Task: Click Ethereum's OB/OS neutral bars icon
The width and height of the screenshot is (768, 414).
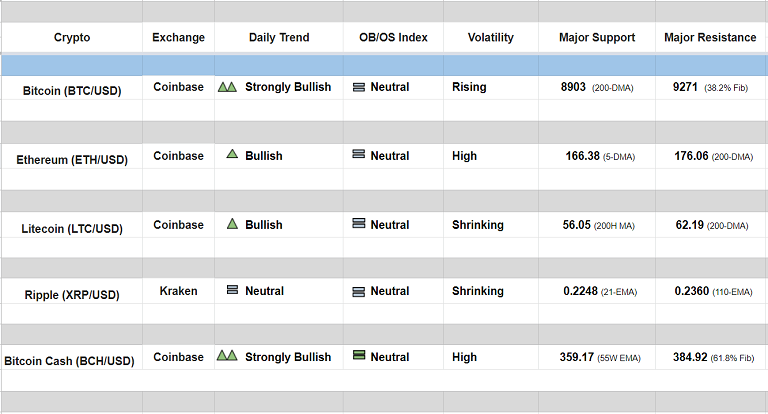Action: tap(359, 155)
